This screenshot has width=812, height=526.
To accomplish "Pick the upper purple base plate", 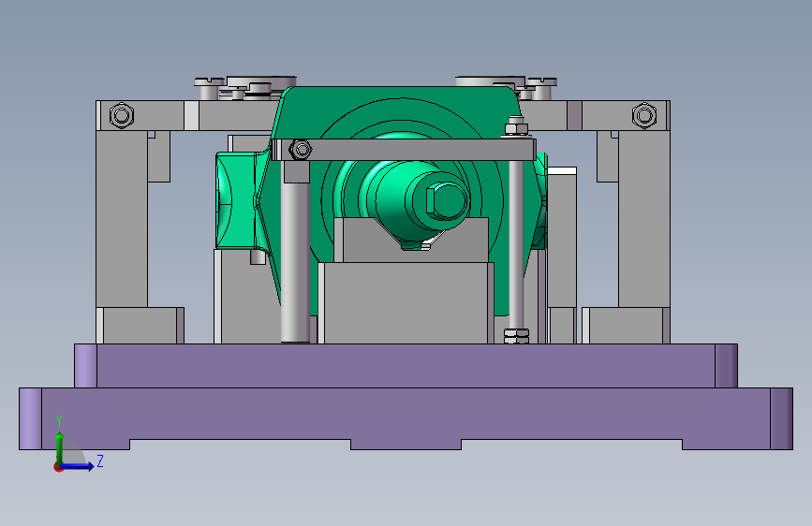I will click(x=406, y=366).
